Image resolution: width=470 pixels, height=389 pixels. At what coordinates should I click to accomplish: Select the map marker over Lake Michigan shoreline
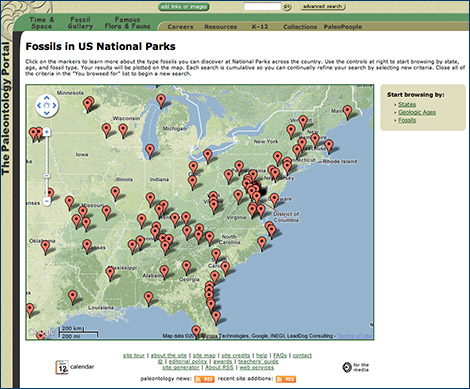point(150,150)
